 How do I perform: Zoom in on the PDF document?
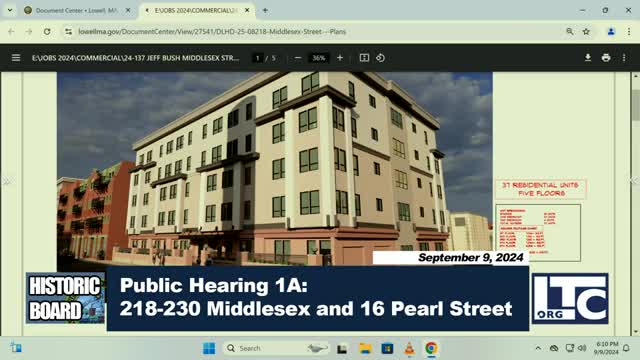pos(340,58)
